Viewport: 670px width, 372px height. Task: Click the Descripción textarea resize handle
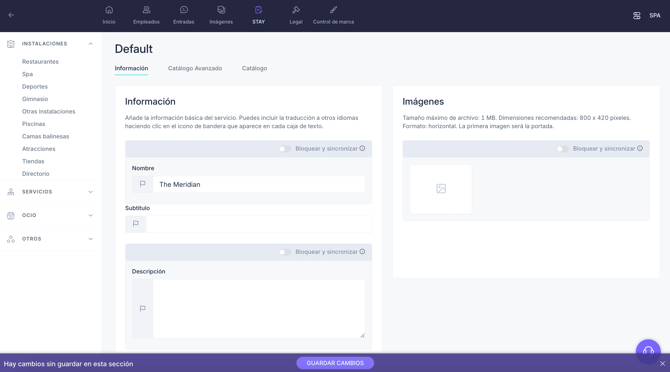362,335
